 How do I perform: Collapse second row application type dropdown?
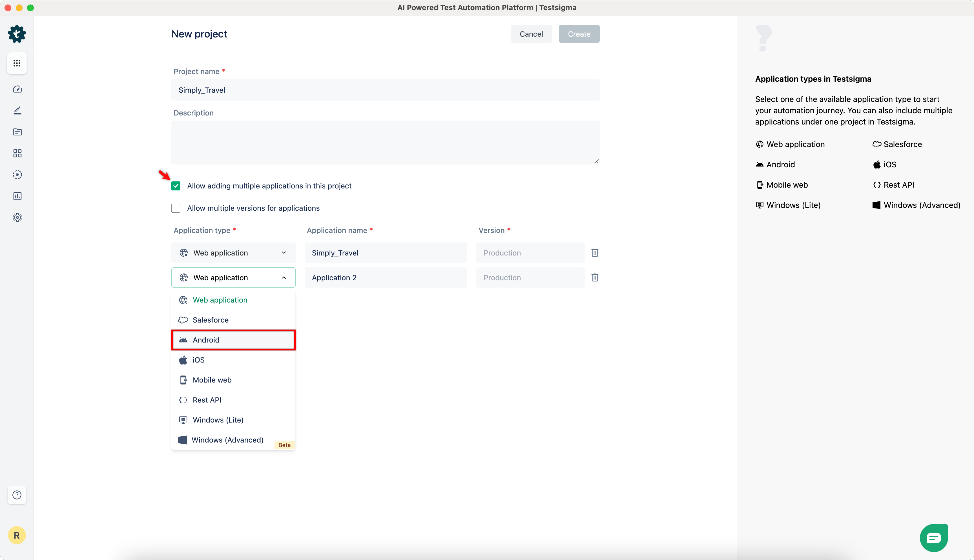click(234, 277)
